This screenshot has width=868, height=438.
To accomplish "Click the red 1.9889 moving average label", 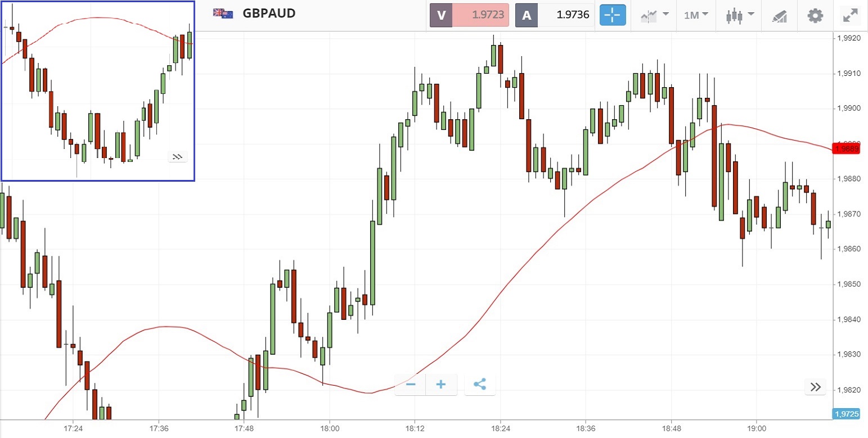I will coord(847,149).
